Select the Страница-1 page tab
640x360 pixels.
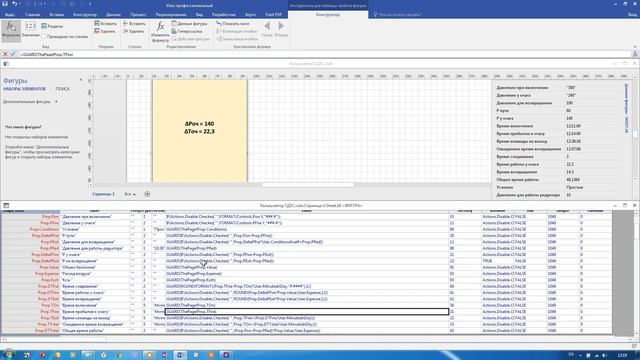pos(103,194)
